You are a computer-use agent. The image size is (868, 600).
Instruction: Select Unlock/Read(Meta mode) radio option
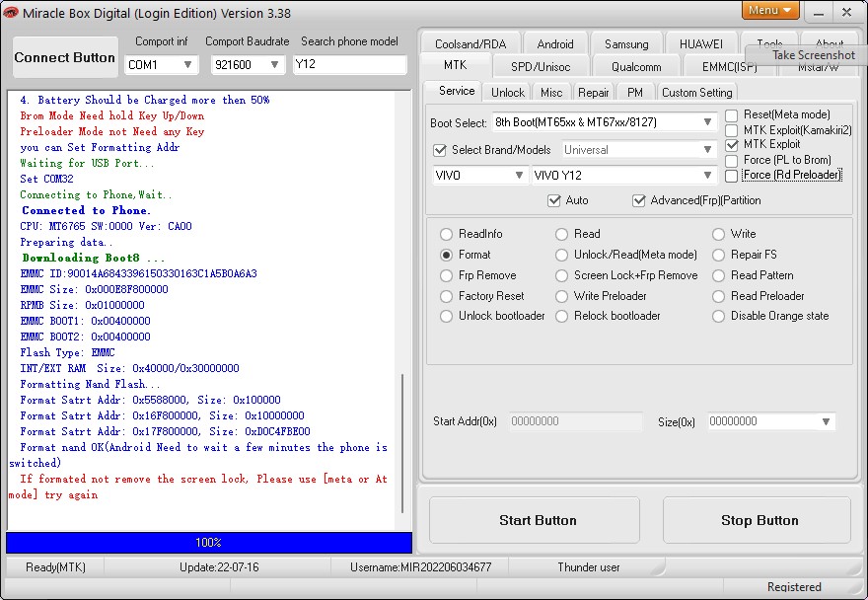[561, 255]
